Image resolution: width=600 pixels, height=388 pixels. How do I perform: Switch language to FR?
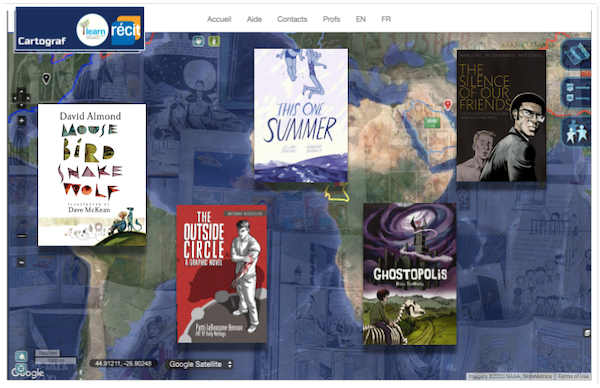(386, 19)
